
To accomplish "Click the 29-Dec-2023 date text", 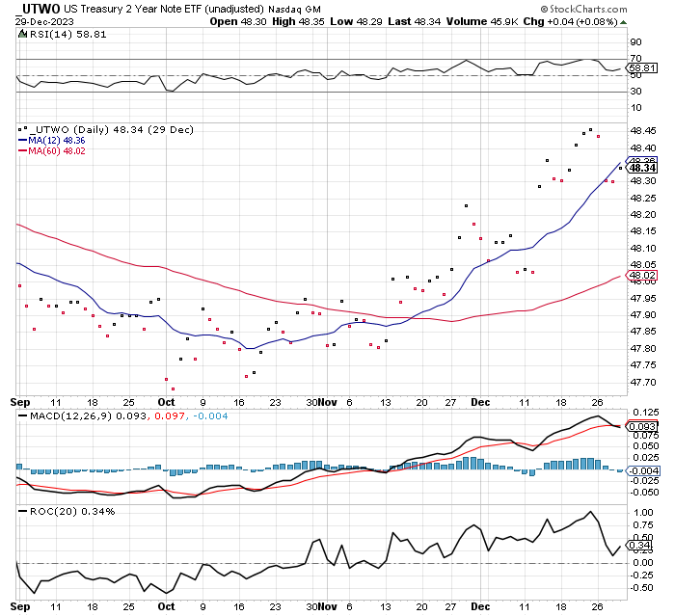I will click(44, 22).
